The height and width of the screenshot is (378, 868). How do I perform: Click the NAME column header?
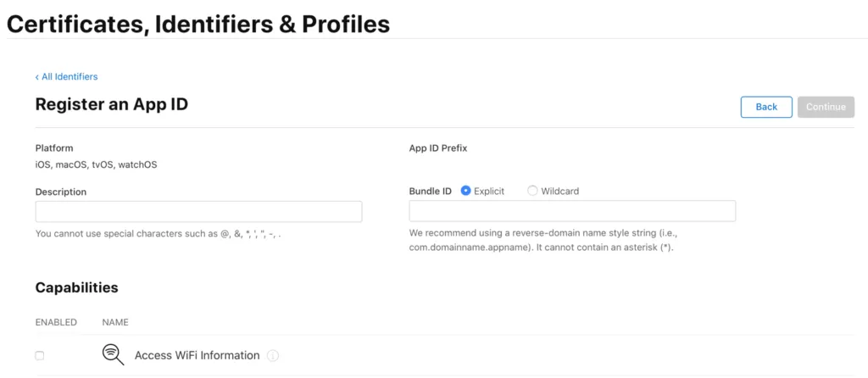[115, 322]
